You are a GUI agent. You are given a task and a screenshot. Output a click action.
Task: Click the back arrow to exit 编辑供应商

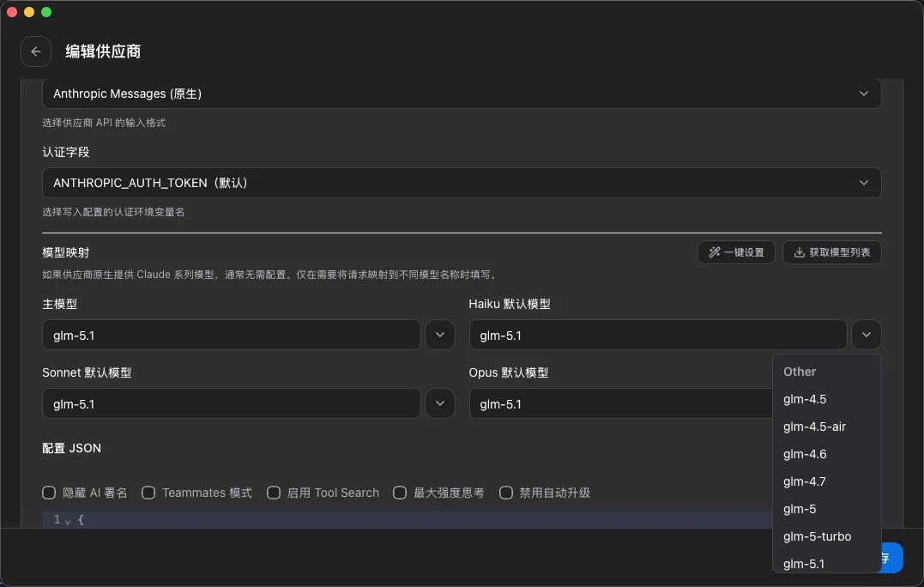[x=35, y=51]
